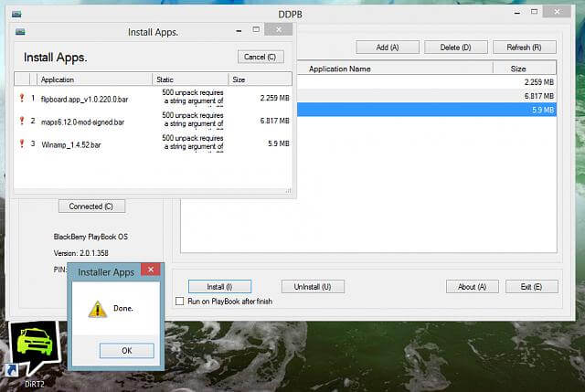Viewport: 585px width, 392px height.
Task: Select the 2.259 MB row in DDPB list
Action: point(427,82)
